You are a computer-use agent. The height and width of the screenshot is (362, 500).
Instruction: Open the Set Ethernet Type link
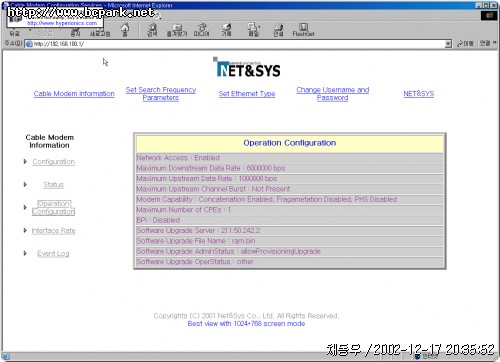click(247, 94)
